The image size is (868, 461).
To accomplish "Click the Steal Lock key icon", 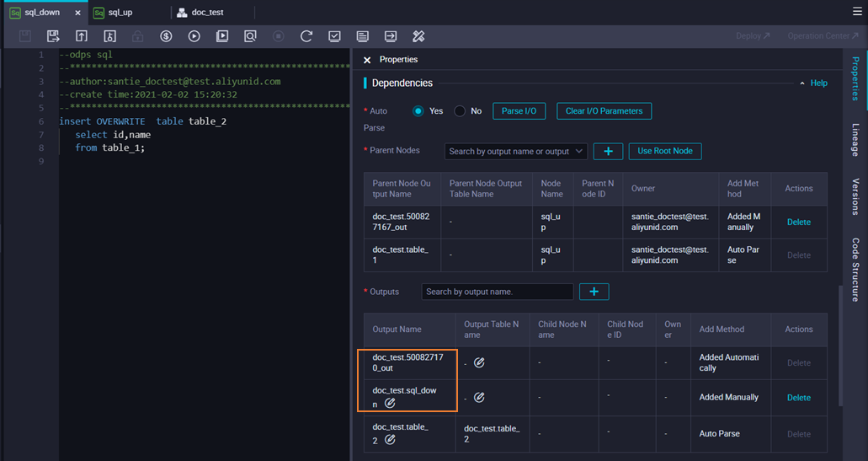I will pos(109,36).
